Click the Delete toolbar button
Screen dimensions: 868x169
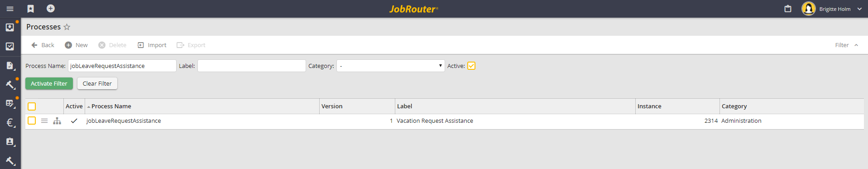point(112,45)
